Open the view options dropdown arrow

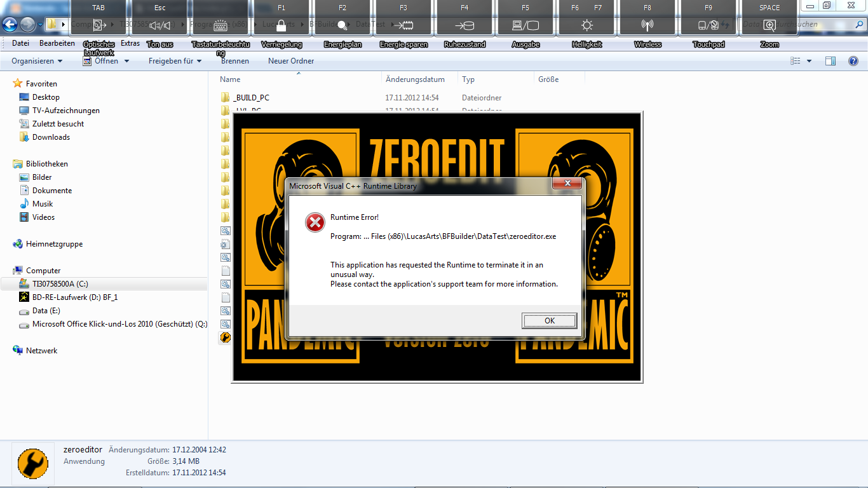tap(809, 61)
